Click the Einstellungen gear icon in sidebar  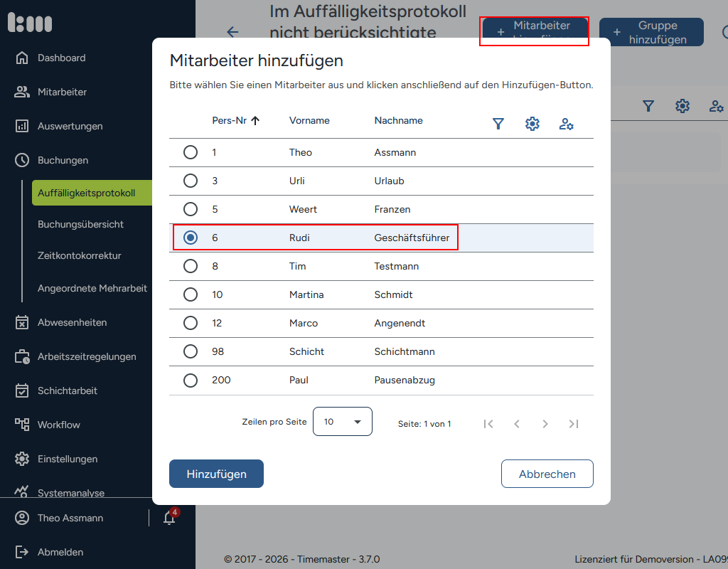(x=22, y=459)
